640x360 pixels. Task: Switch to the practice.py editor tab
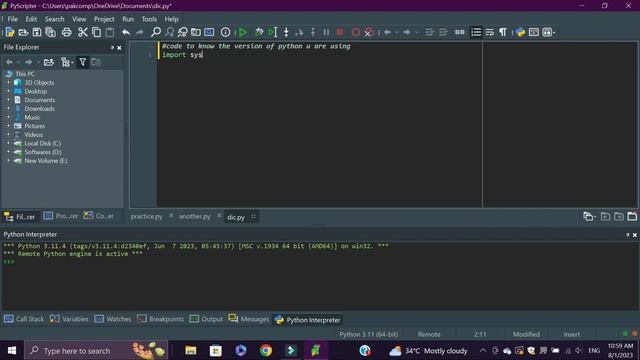click(x=147, y=217)
